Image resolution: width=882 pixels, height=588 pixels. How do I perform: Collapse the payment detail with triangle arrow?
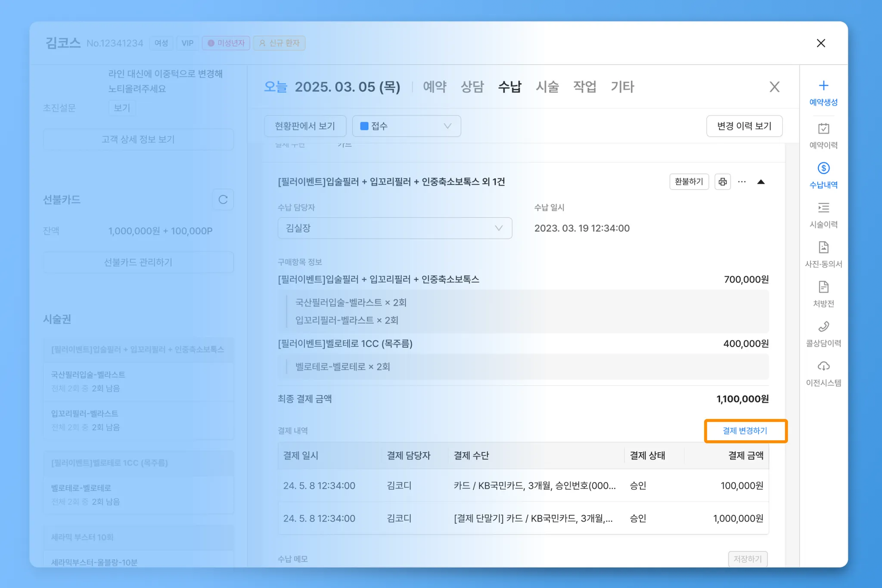tap(761, 182)
